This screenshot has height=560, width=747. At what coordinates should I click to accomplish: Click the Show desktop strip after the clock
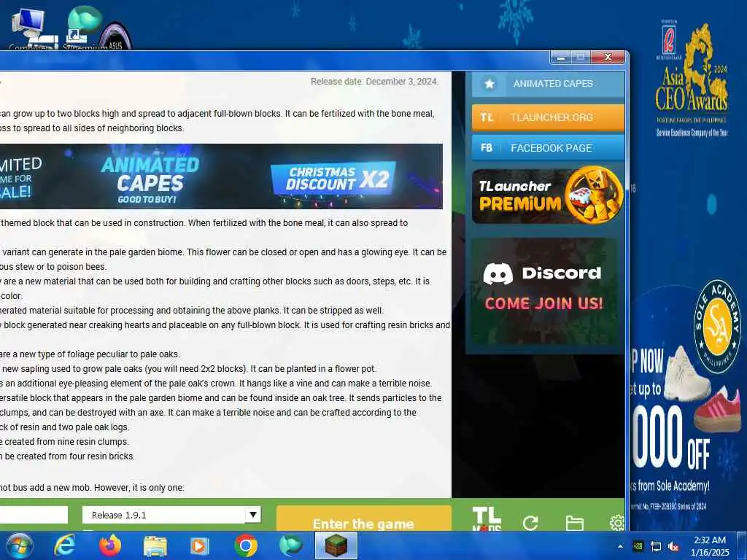[741, 545]
